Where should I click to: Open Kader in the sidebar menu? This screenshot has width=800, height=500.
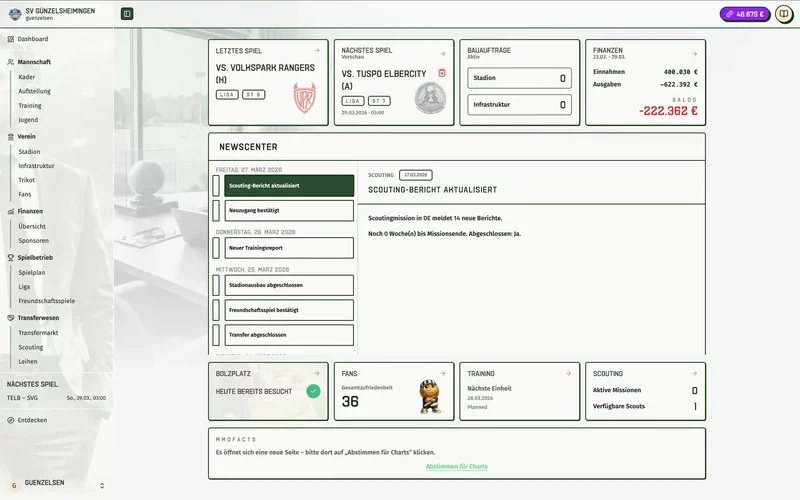click(27, 76)
